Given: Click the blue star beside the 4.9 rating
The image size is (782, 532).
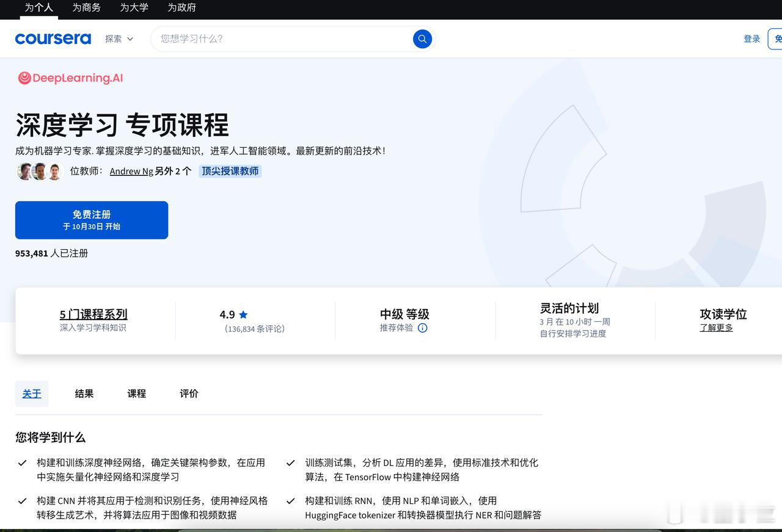Looking at the screenshot, I should [243, 315].
